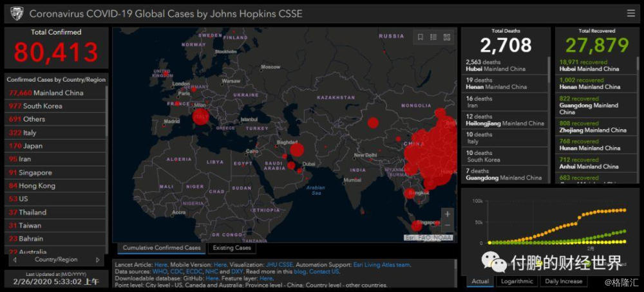Open the hamburger menu in the header
This screenshot has height=292, width=644.
pyautogui.click(x=631, y=13)
